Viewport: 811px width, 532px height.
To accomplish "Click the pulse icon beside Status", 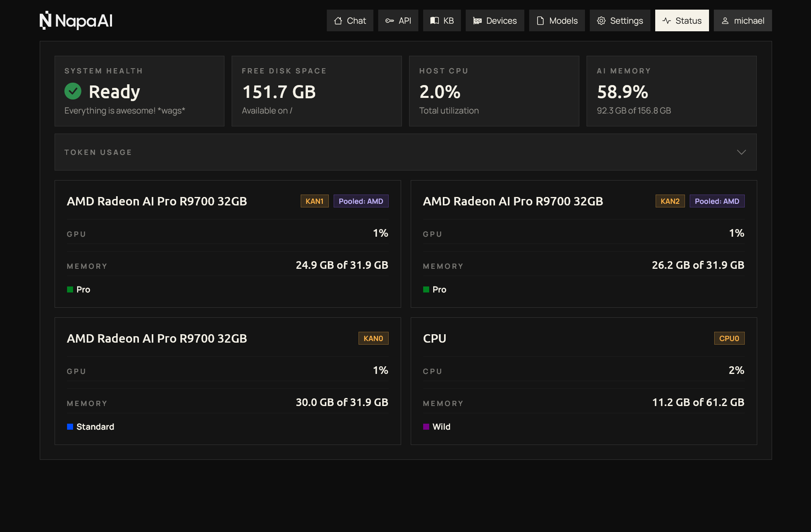I will (x=667, y=20).
